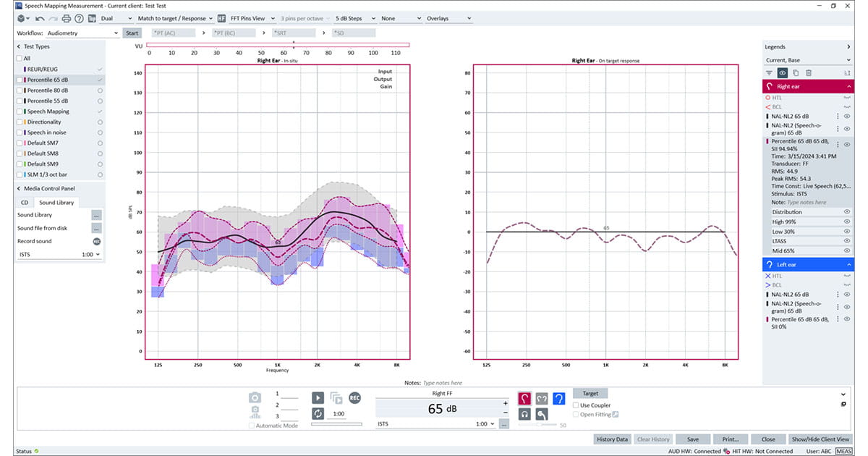
Task: Select the undo icon in the toolbar
Action: click(x=41, y=18)
